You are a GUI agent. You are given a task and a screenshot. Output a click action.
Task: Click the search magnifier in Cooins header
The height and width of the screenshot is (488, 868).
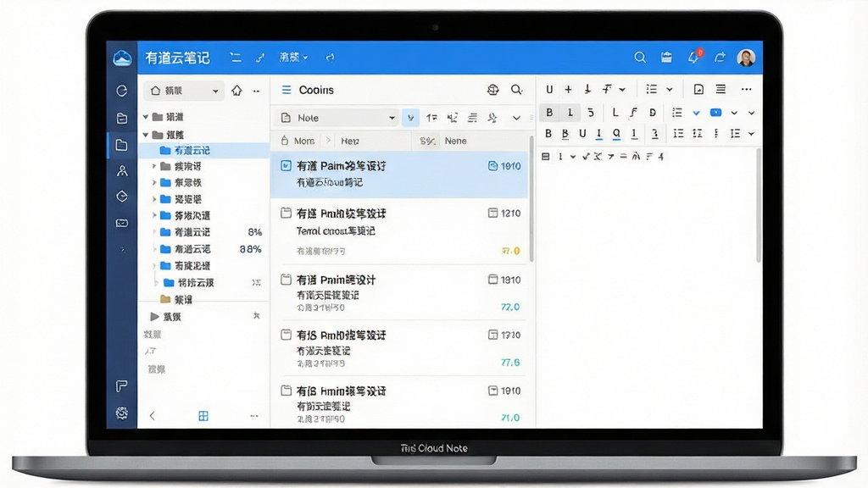[516, 90]
